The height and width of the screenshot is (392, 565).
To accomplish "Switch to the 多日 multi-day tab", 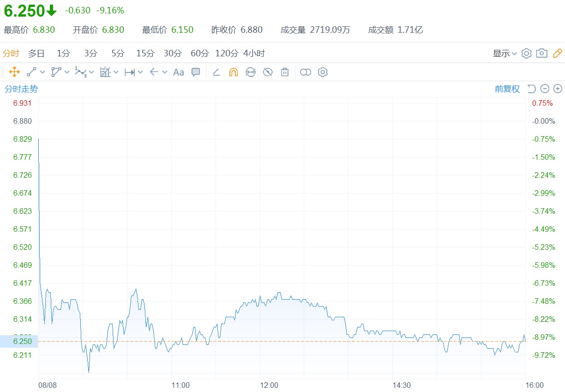I will tap(36, 54).
